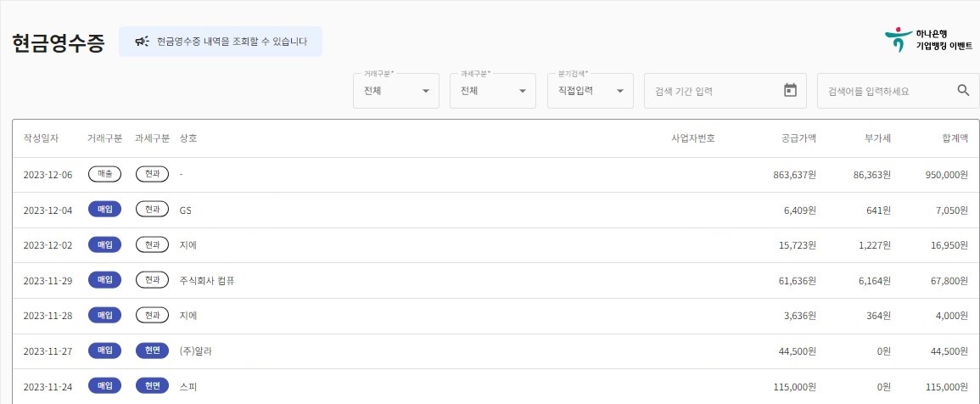
Task: Click the 매입 badge on 2023-12-04 row
Action: pyautogui.click(x=105, y=210)
